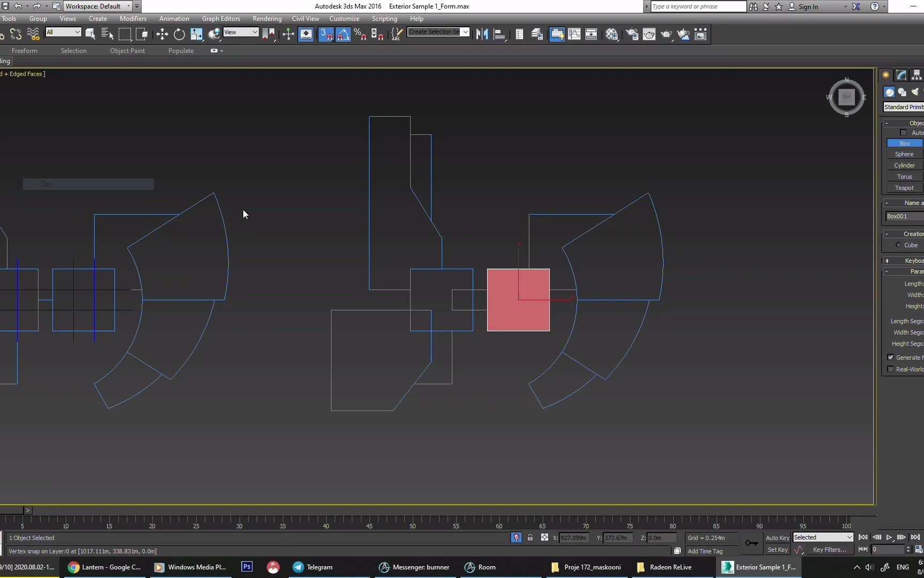Open the Rendering menu

267,18
